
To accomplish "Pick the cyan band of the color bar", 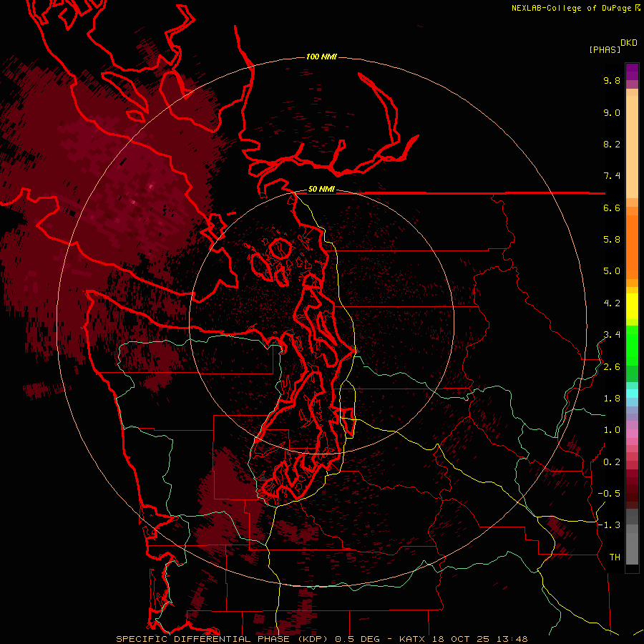I will [632, 394].
